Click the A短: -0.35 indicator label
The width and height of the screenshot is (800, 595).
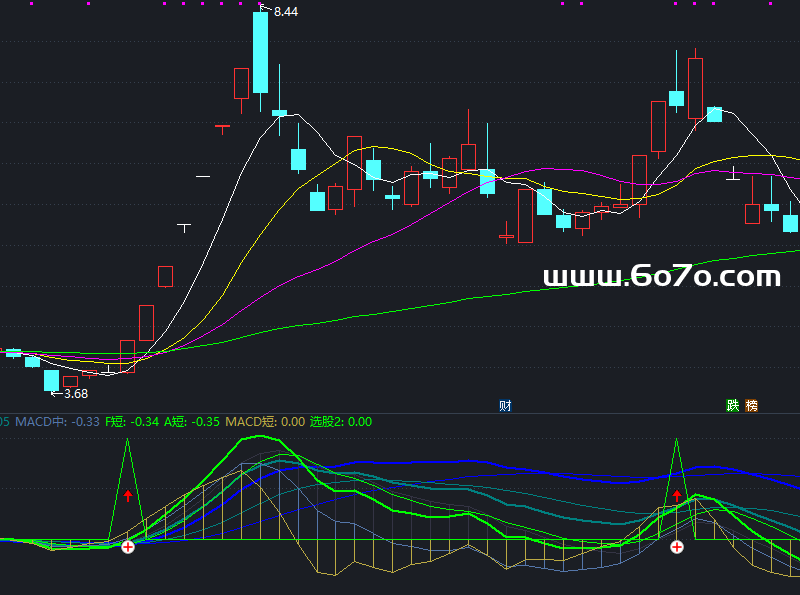[191, 422]
